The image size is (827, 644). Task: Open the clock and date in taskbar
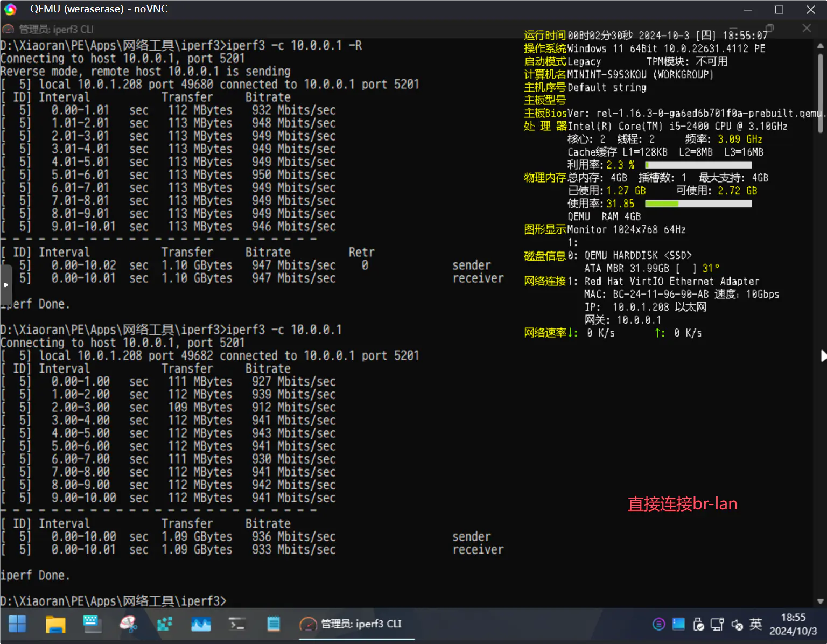click(x=793, y=624)
